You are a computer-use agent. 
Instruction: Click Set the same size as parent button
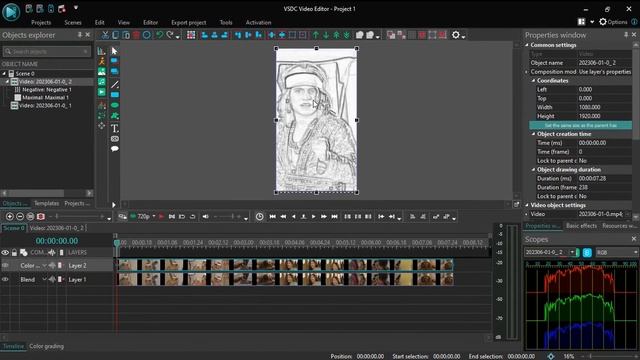click(580, 125)
